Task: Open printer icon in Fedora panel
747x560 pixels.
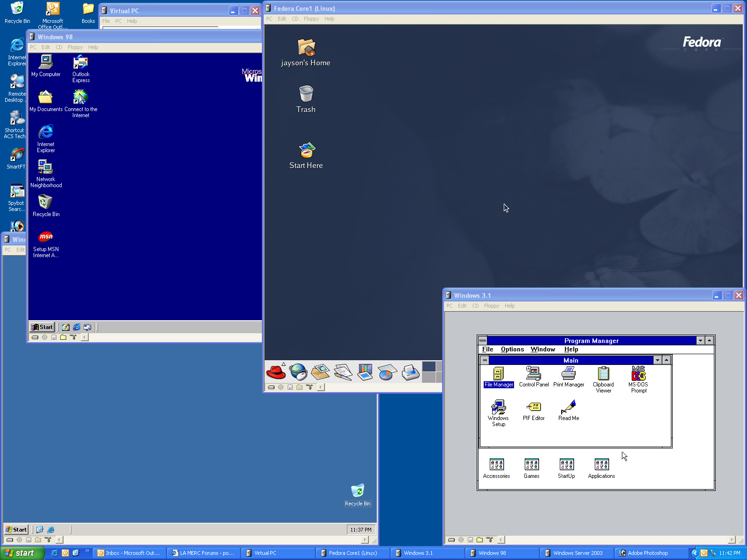Action: pyautogui.click(x=410, y=372)
